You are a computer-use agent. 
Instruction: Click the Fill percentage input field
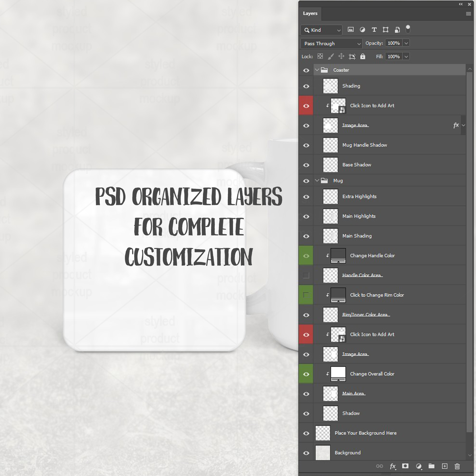393,56
